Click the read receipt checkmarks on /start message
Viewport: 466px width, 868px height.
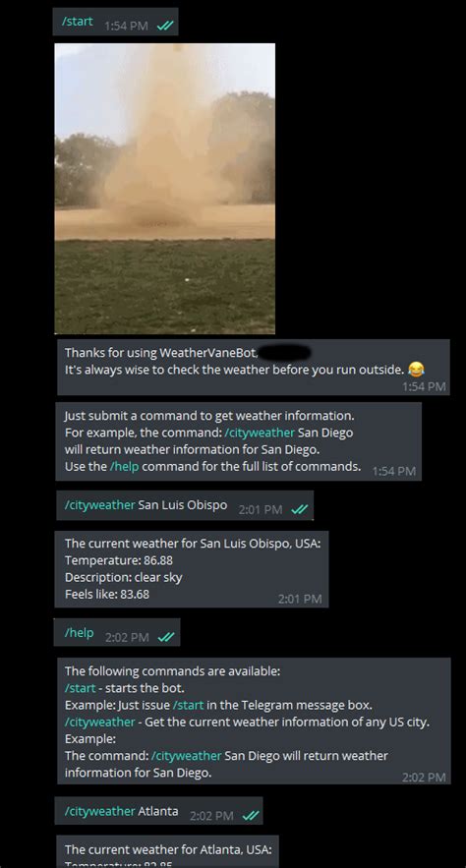point(165,26)
